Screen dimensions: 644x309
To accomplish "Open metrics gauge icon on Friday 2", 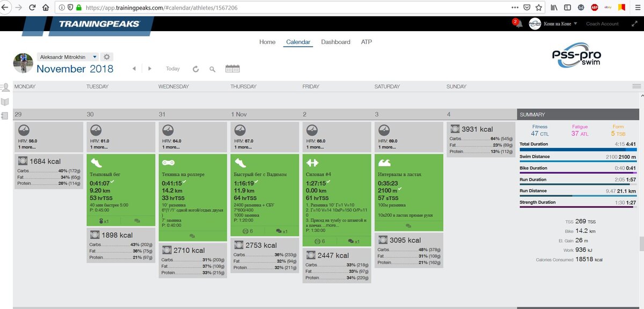I will (311, 131).
